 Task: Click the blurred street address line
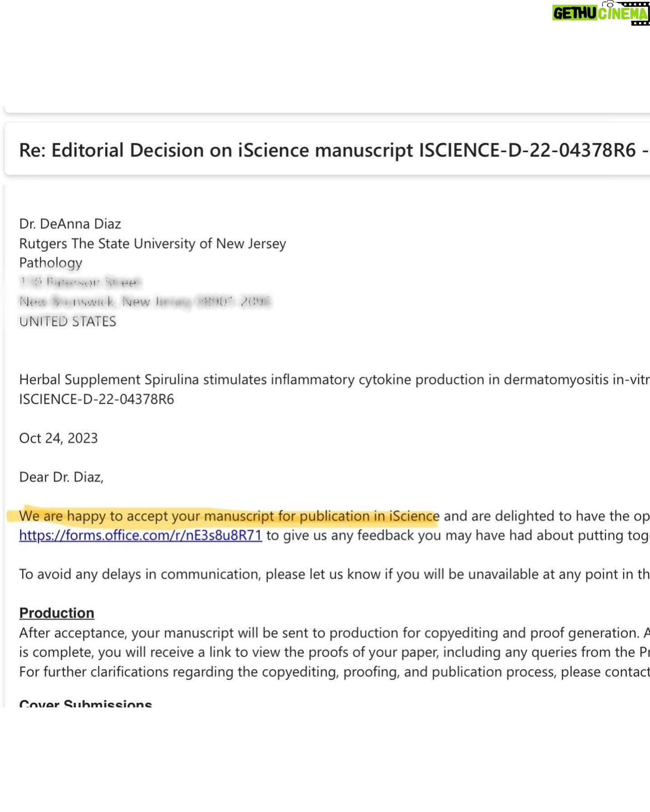click(80, 282)
